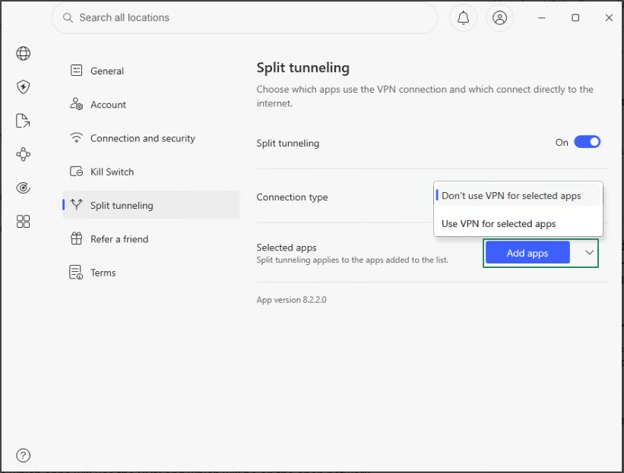The image size is (624, 473).
Task: Click the Terms document icon
Action: [76, 273]
